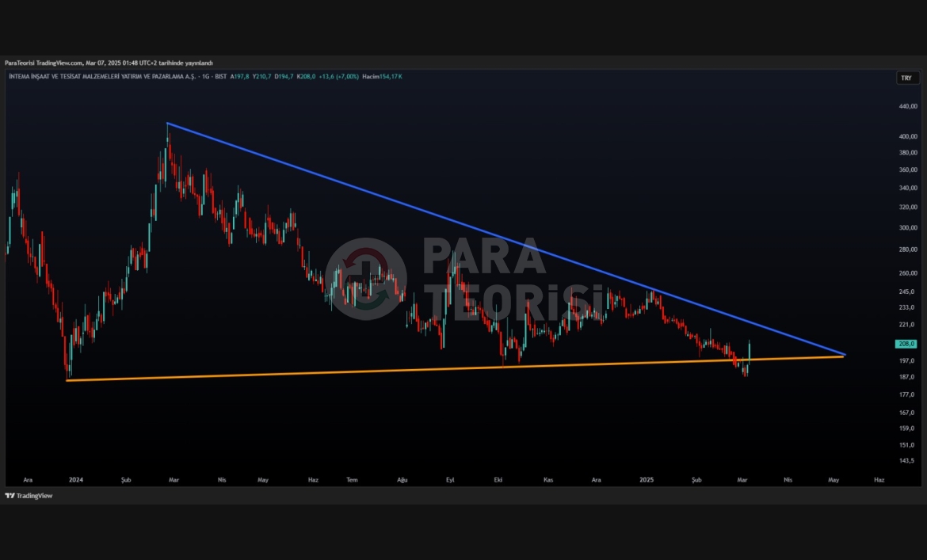
Task: Click the 340,00 price axis label
Action: click(908, 188)
